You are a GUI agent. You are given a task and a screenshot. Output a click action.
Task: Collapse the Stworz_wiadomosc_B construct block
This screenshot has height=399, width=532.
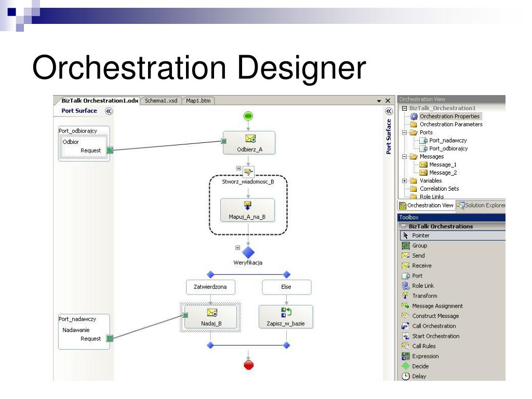pos(238,168)
